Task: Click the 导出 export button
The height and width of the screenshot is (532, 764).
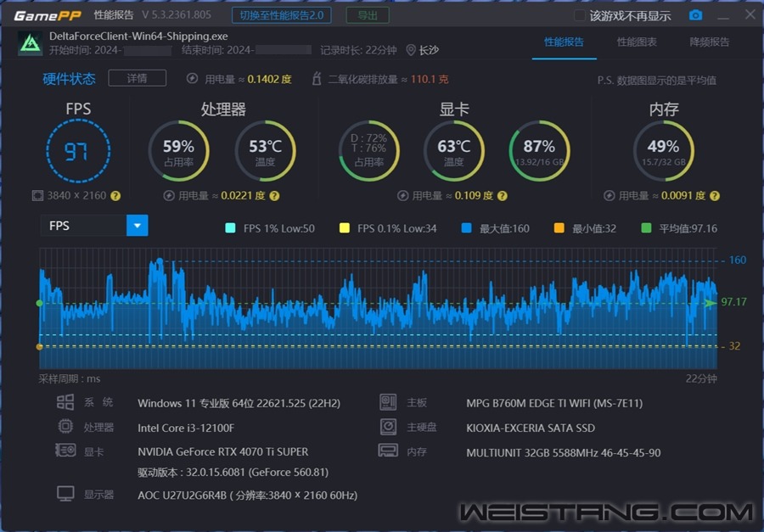Action: [x=368, y=15]
